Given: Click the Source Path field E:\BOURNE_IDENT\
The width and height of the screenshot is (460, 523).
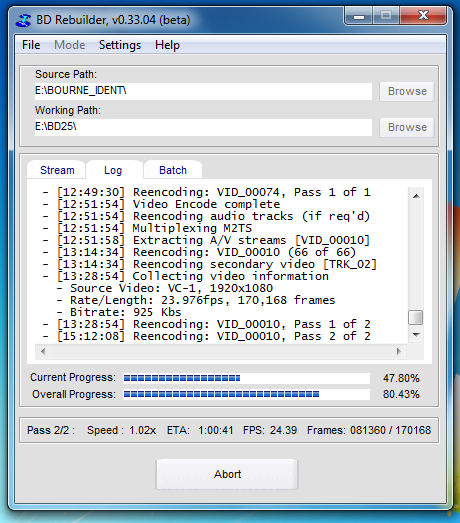Looking at the screenshot, I should coord(203,91).
